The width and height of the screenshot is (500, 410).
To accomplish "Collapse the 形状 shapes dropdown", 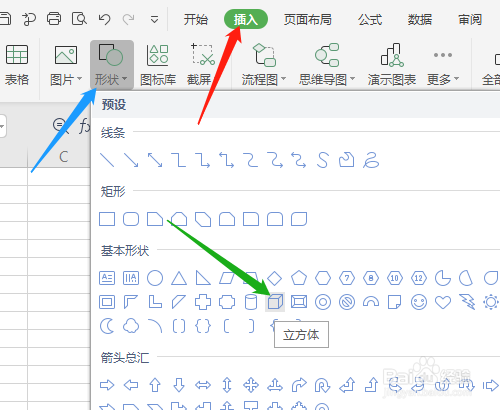I will 112,65.
